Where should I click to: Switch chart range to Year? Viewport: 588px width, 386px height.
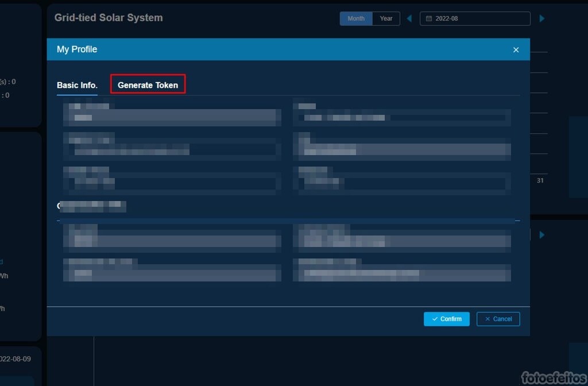pos(386,18)
